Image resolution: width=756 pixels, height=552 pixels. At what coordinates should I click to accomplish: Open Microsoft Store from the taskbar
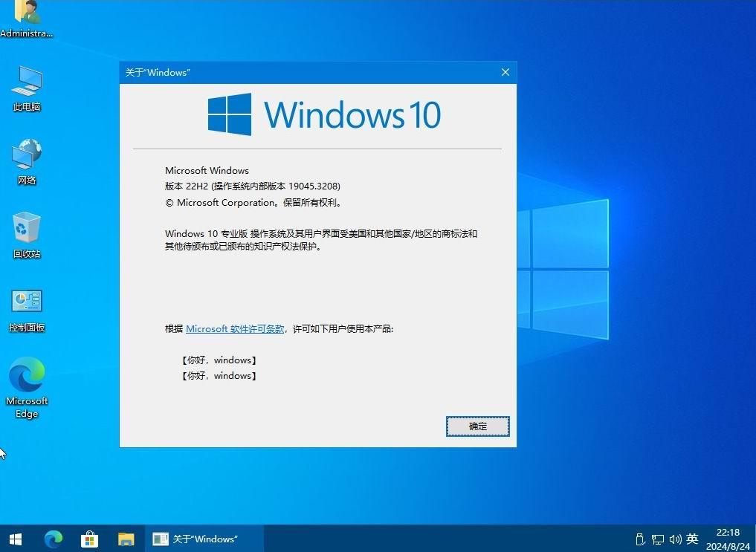pos(89,539)
